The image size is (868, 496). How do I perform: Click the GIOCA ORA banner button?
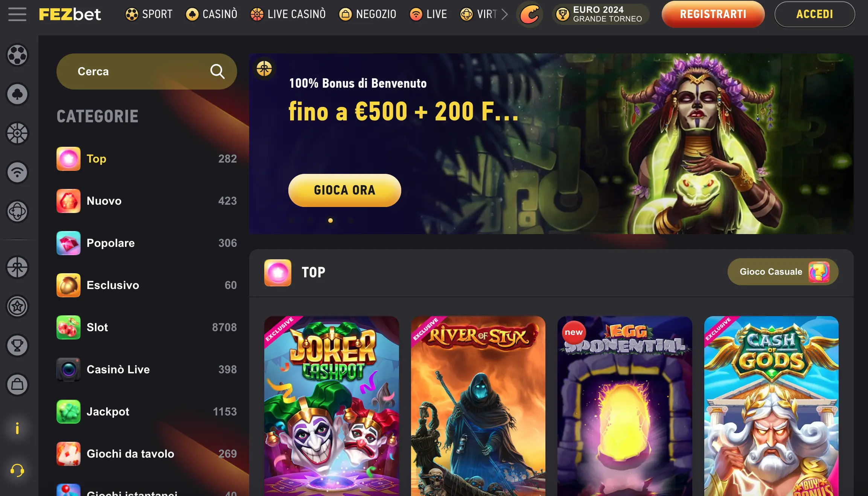pyautogui.click(x=344, y=190)
